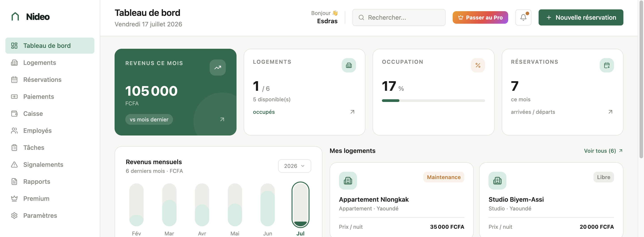Click the Signalements warning triangle icon
644x237 pixels.
(14, 165)
